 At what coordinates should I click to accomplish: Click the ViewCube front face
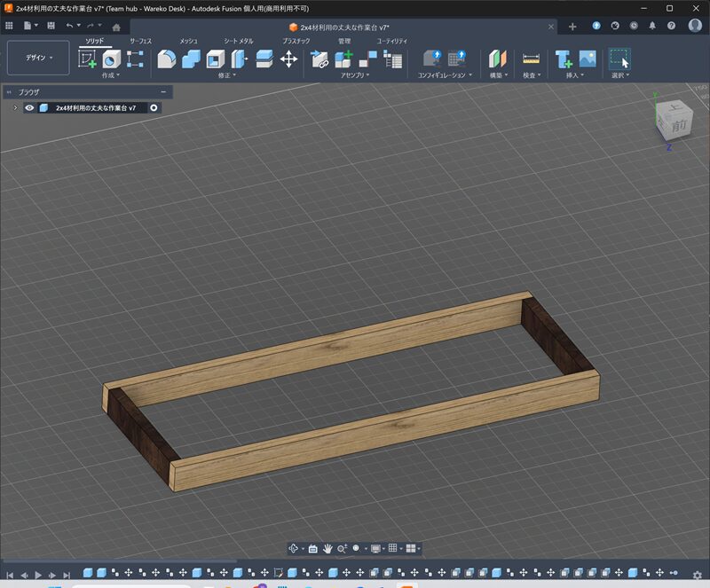tap(678, 126)
